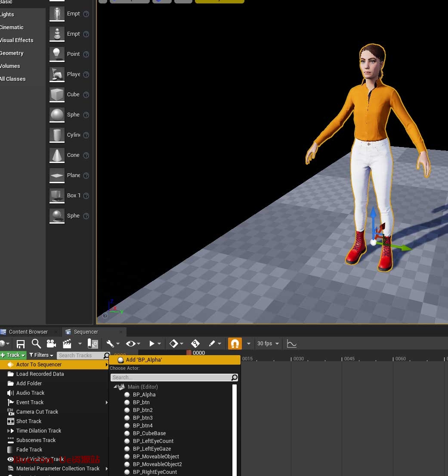Open the 30 fps frame rate dropdown
448x476 pixels.
click(x=268, y=344)
